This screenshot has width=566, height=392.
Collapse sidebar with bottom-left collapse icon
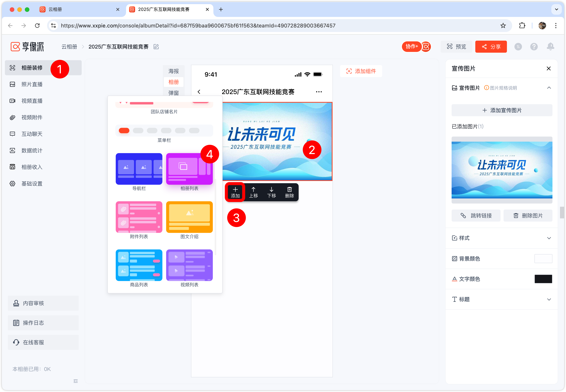pos(75,381)
